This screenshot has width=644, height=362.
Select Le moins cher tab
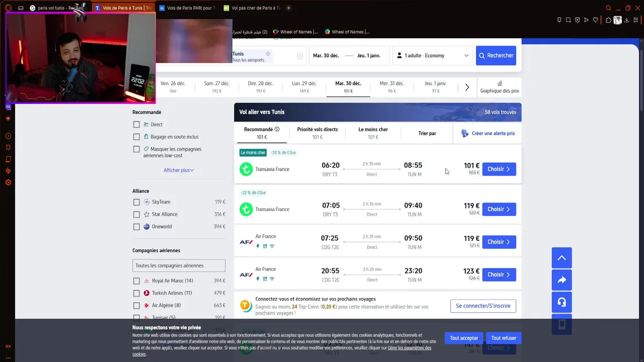pos(373,133)
